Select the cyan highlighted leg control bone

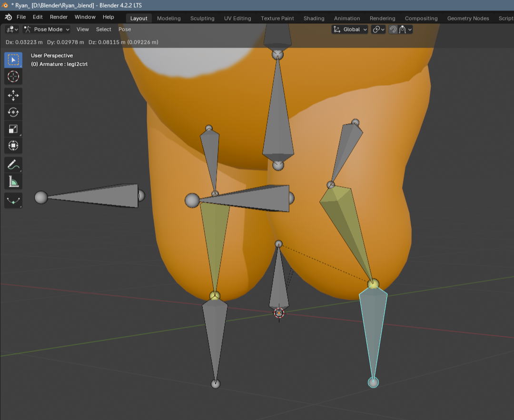[374, 328]
